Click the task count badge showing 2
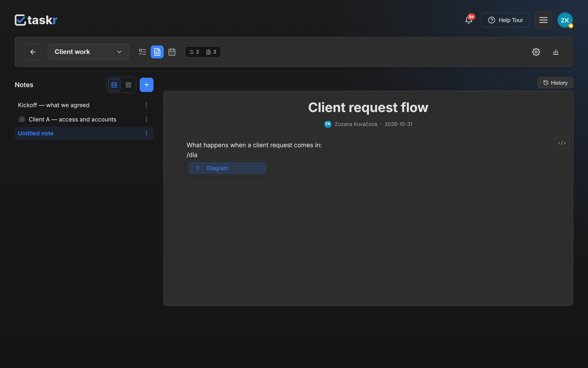 point(194,52)
